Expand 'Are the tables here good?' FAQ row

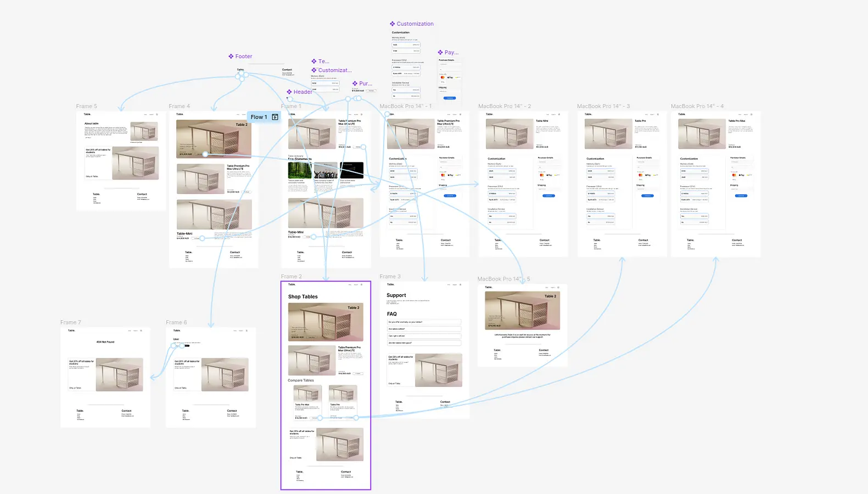424,343
